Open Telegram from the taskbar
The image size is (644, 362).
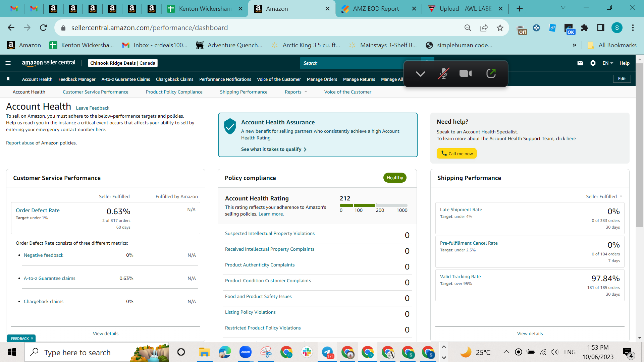click(x=328, y=352)
